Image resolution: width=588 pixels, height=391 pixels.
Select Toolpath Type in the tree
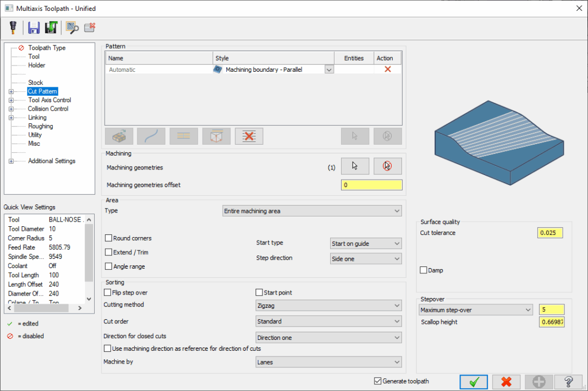click(47, 48)
